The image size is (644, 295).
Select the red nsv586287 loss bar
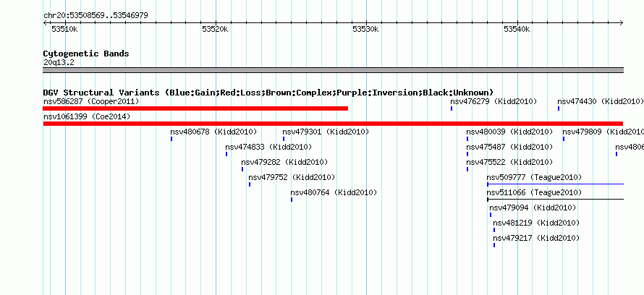[195, 108]
